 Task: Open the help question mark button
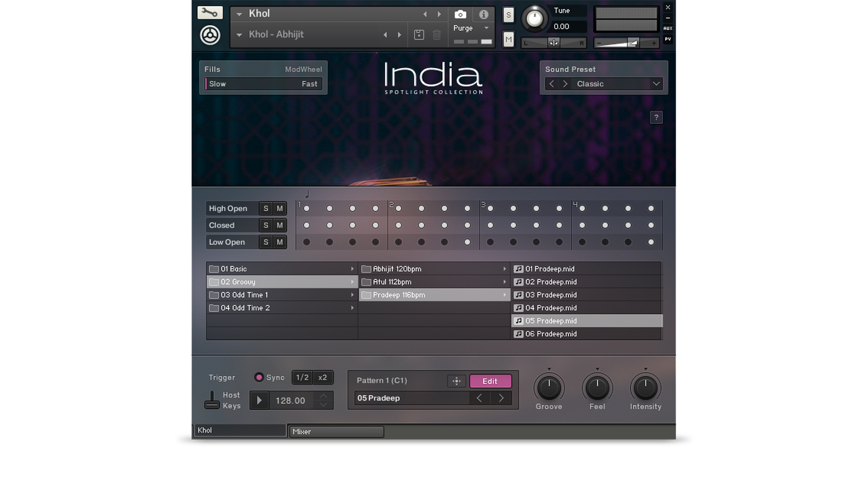pos(656,118)
